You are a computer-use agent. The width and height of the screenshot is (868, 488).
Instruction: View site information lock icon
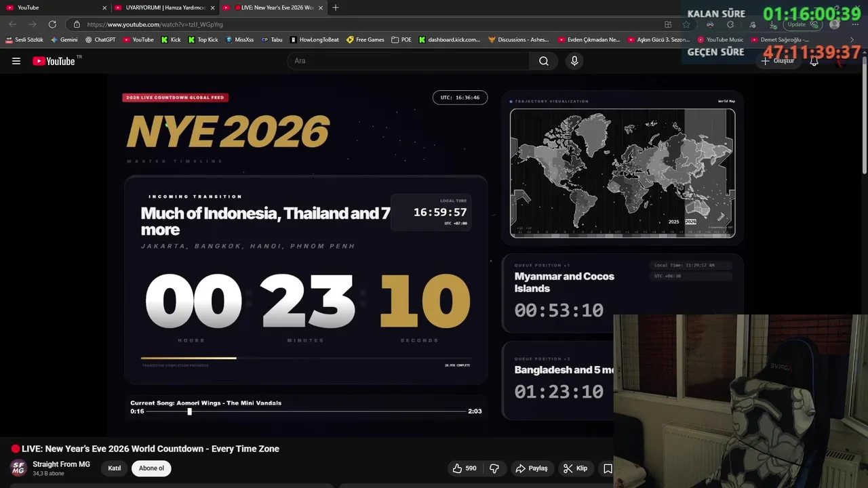pyautogui.click(x=77, y=24)
